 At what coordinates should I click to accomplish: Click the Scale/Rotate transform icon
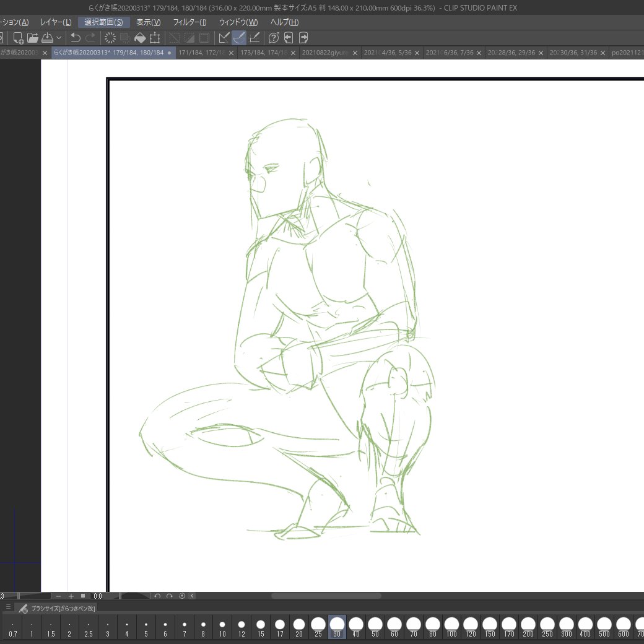click(155, 38)
